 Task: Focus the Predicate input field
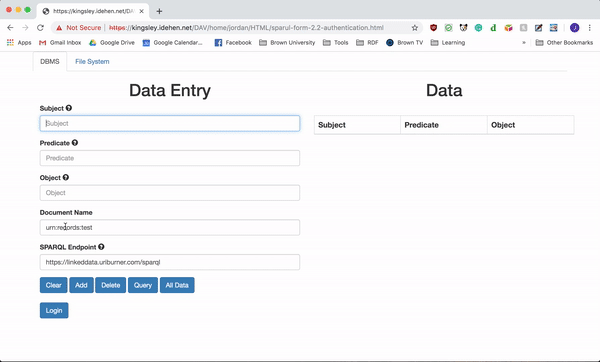pyautogui.click(x=170, y=158)
